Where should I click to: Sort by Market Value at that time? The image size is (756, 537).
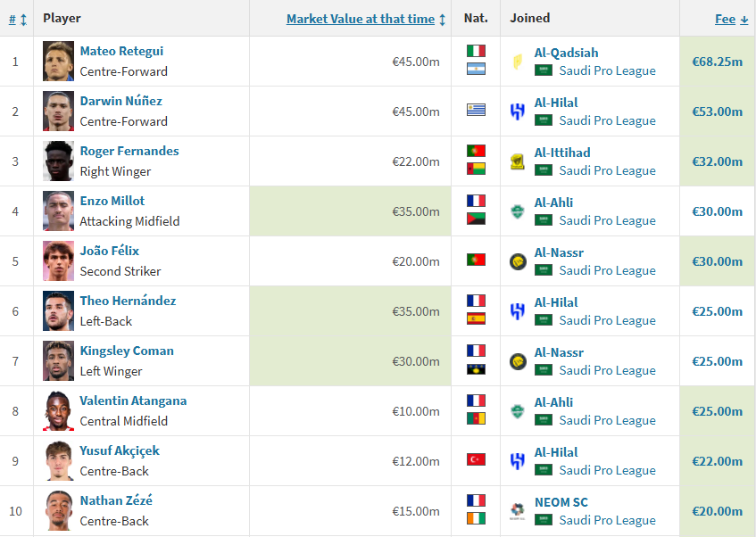click(x=361, y=19)
